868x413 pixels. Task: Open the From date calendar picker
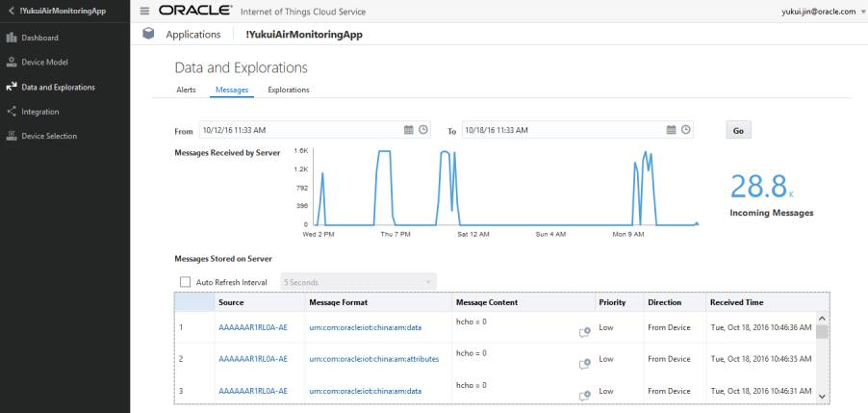pyautogui.click(x=408, y=130)
